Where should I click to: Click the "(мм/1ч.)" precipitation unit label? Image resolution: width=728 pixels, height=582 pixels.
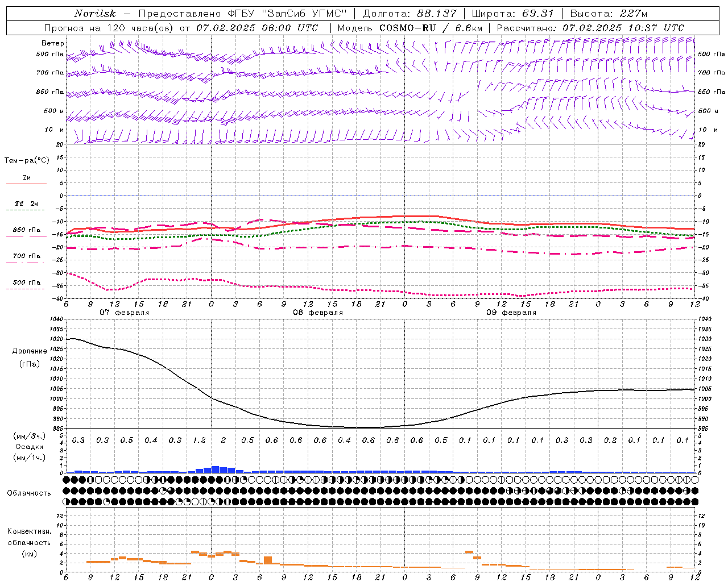point(30,458)
